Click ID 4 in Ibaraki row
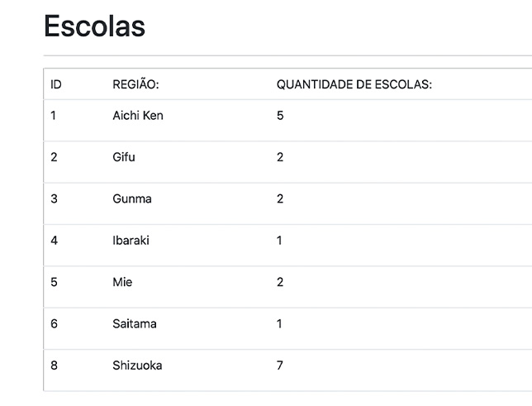 [x=54, y=241]
